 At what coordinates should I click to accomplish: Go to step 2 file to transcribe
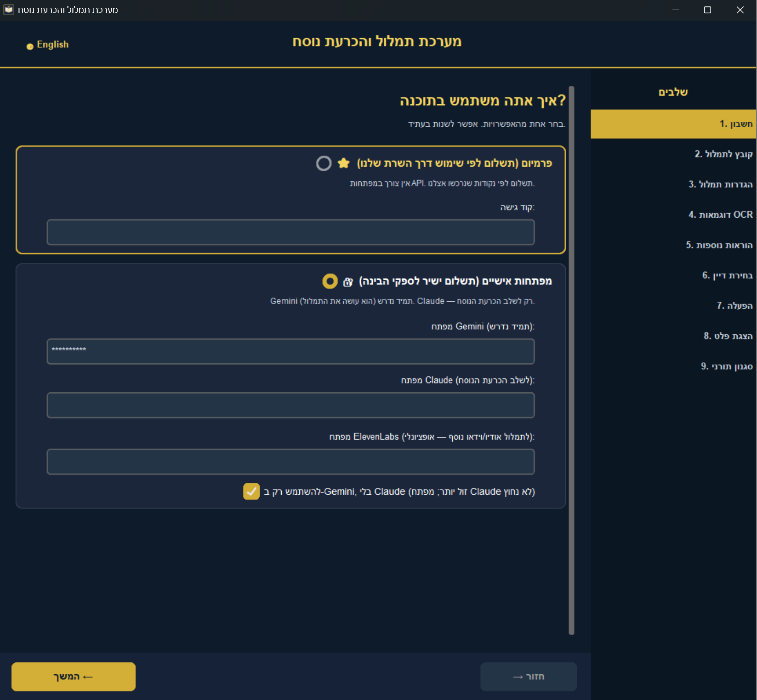723,154
